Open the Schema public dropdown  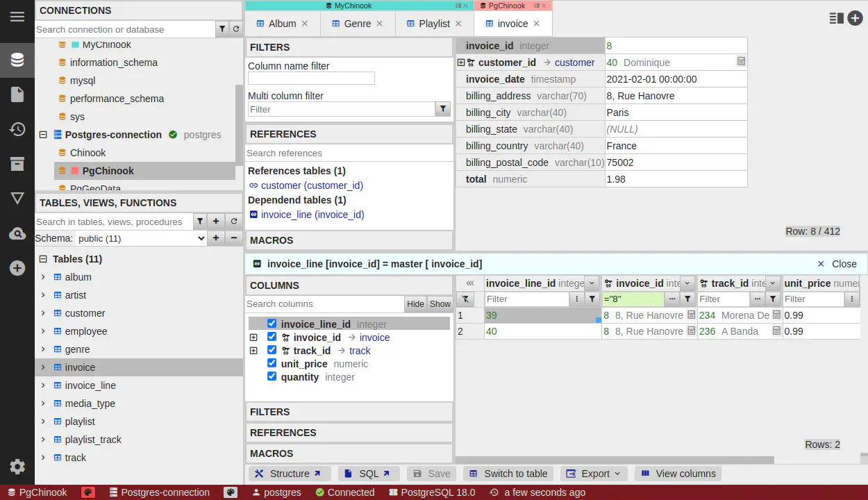point(141,238)
